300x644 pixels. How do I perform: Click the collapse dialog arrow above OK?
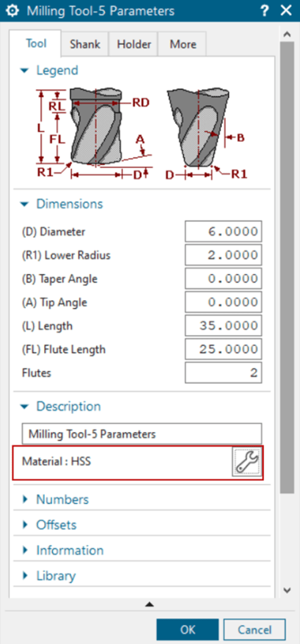[x=149, y=604]
